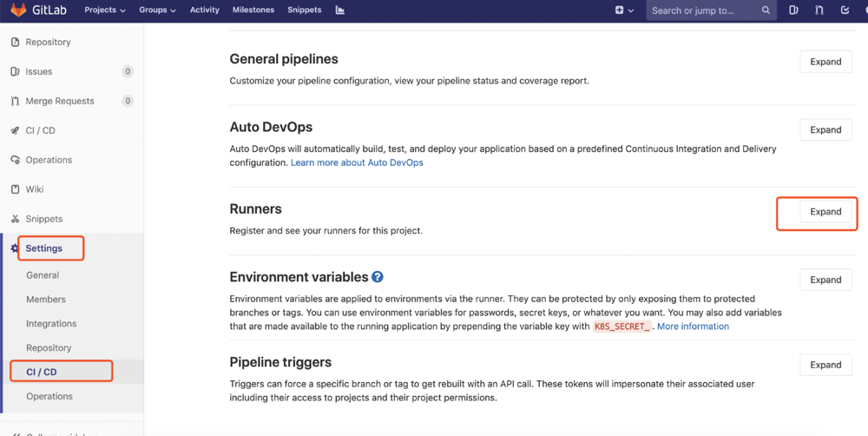The width and height of the screenshot is (868, 436).
Task: Click the CI / CD rocket sidebar item
Action: (40, 130)
